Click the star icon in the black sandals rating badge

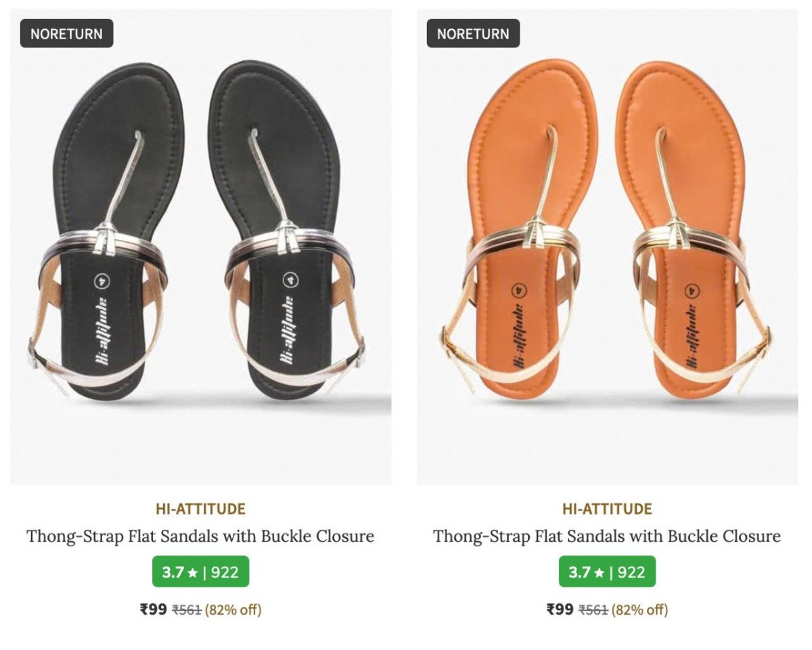pyautogui.click(x=193, y=573)
